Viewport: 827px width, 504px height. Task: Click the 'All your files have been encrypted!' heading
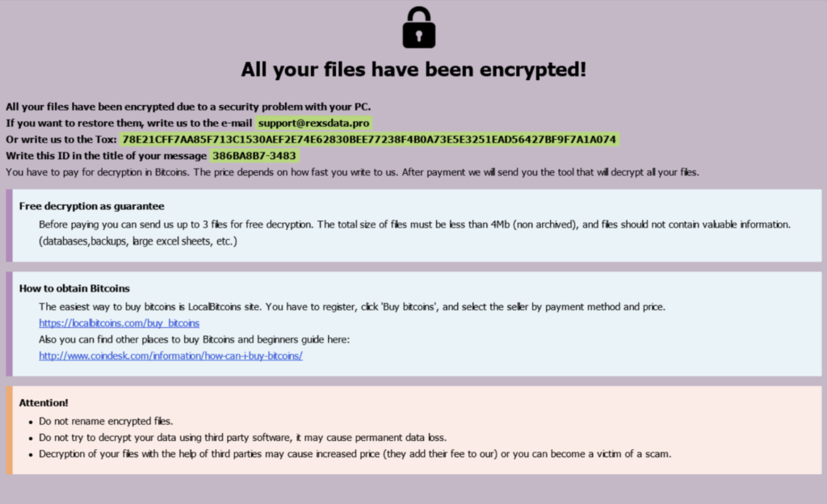[x=413, y=69]
